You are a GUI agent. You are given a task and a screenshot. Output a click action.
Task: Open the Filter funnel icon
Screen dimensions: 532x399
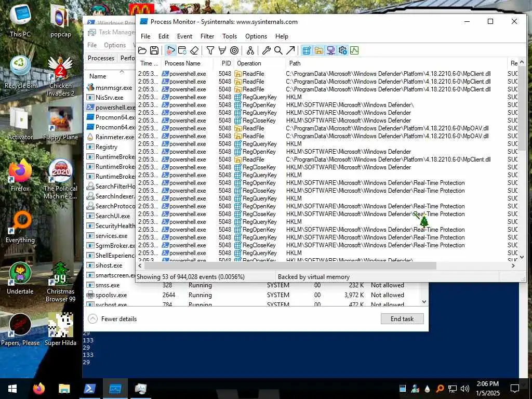[x=210, y=50]
